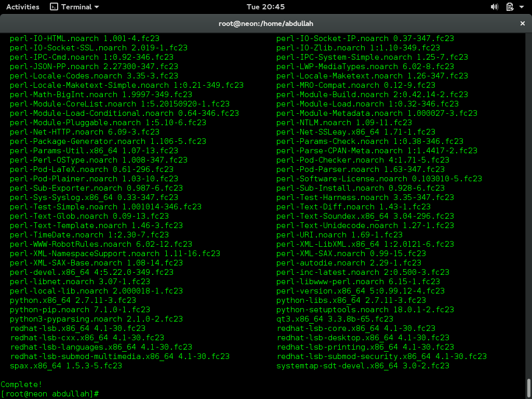532x399 pixels.
Task: Click the terminal title root@neon:/home/abdullah
Action: pyautogui.click(x=265, y=23)
